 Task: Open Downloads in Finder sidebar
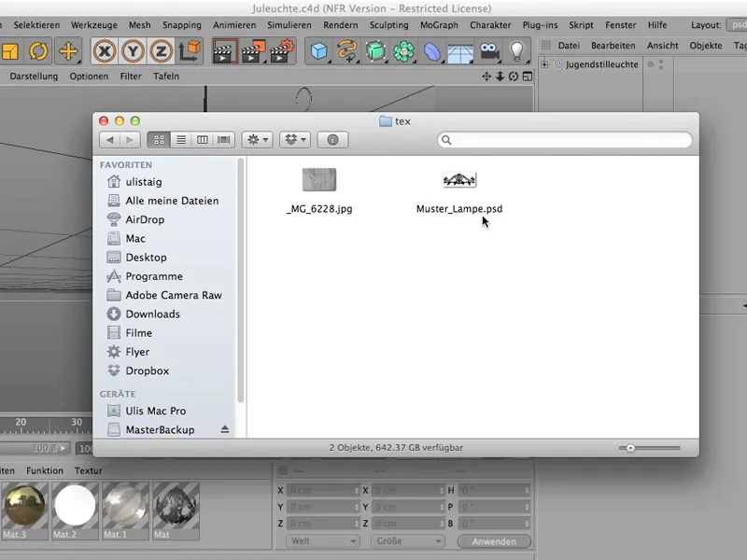pos(152,314)
